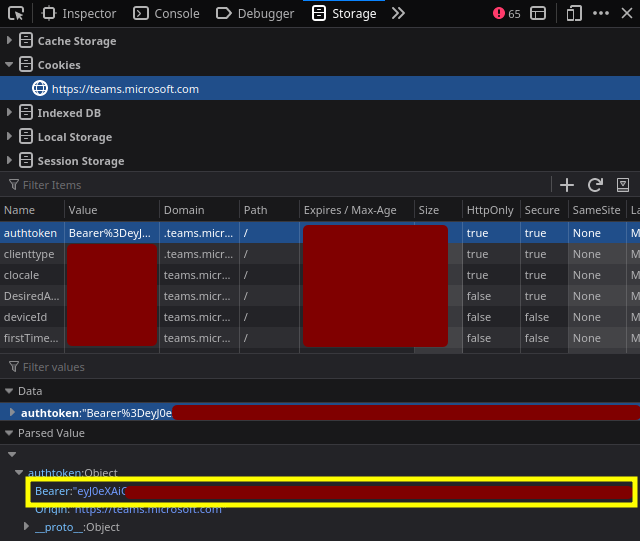Select the authtoken cookie row
This screenshot has width=640, height=541.
(320, 233)
